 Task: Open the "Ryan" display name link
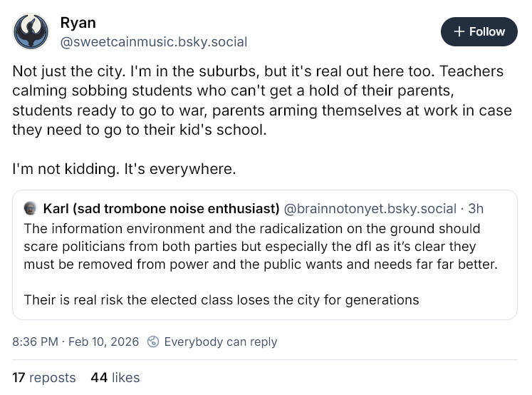coord(78,23)
